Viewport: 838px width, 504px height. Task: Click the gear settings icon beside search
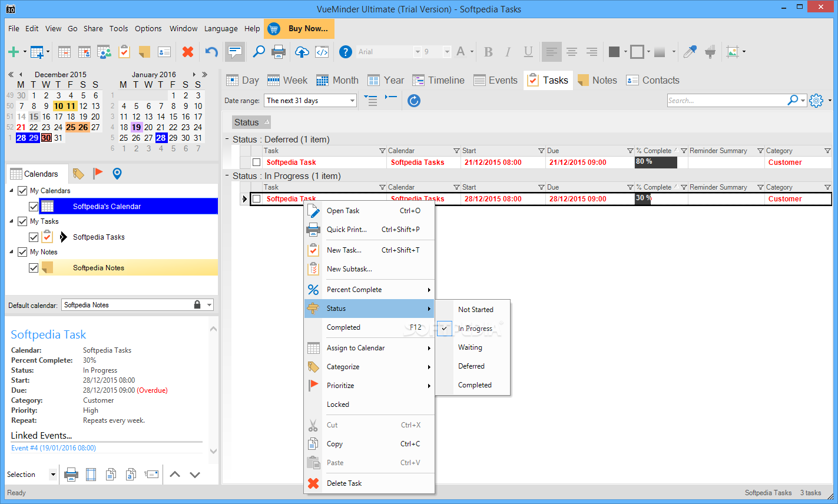[x=816, y=101]
